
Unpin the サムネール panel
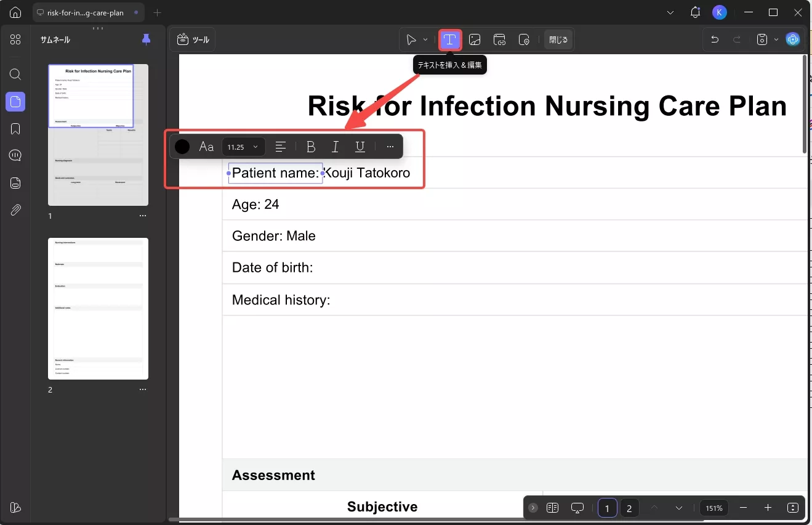[x=146, y=40]
